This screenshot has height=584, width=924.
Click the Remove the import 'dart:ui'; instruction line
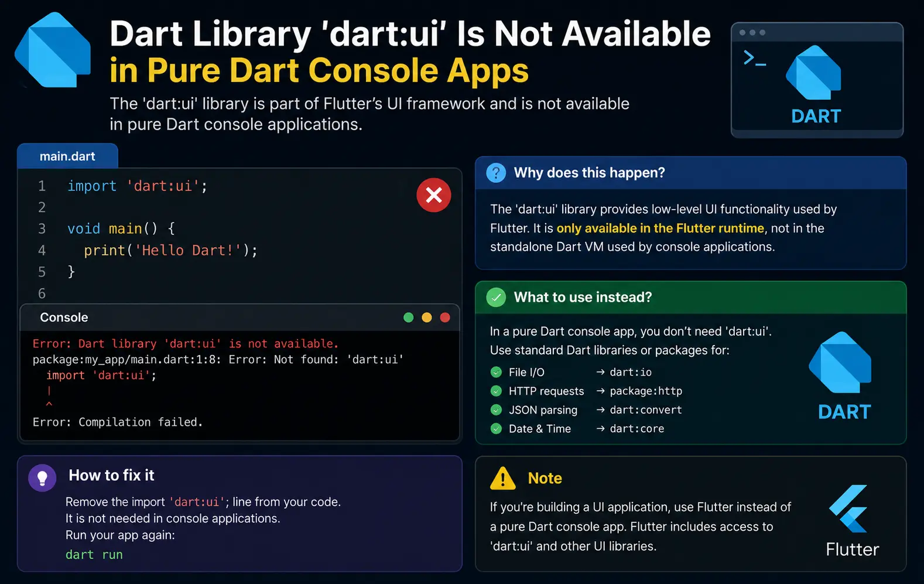(203, 502)
